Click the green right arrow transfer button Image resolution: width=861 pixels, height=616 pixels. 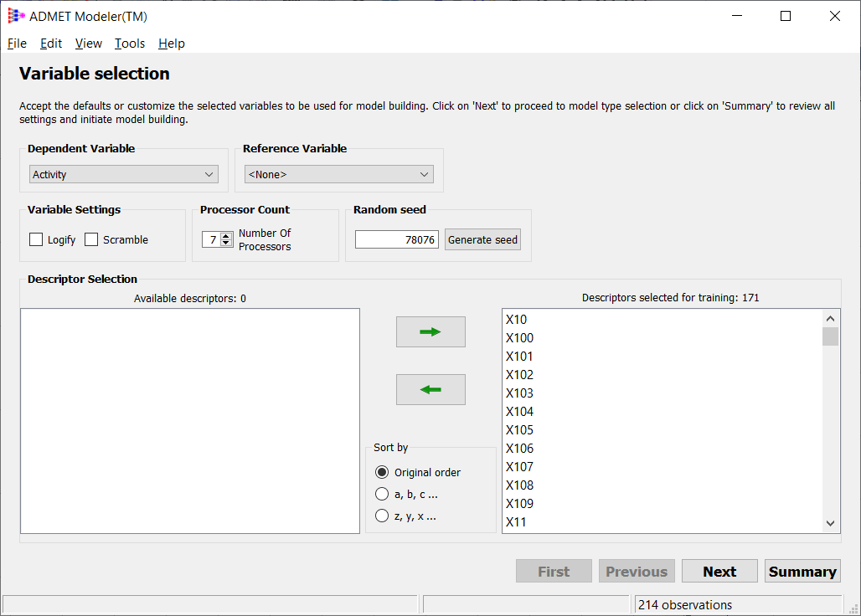pos(430,332)
